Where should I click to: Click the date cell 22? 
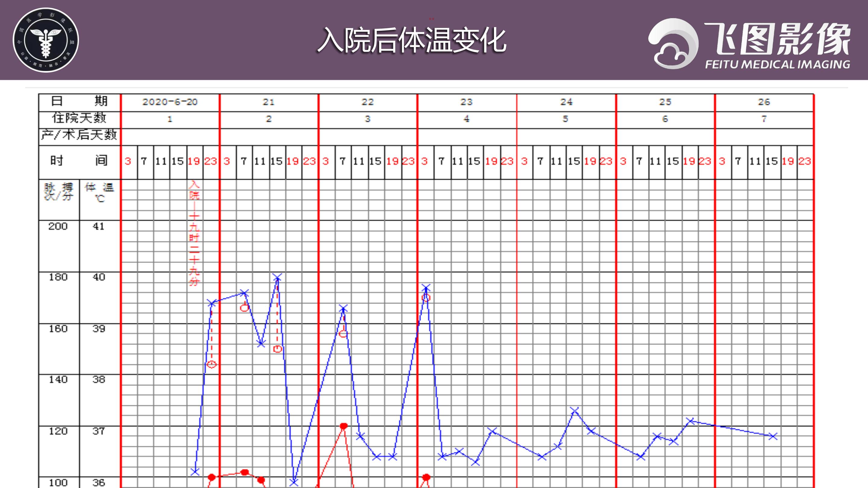coord(368,102)
